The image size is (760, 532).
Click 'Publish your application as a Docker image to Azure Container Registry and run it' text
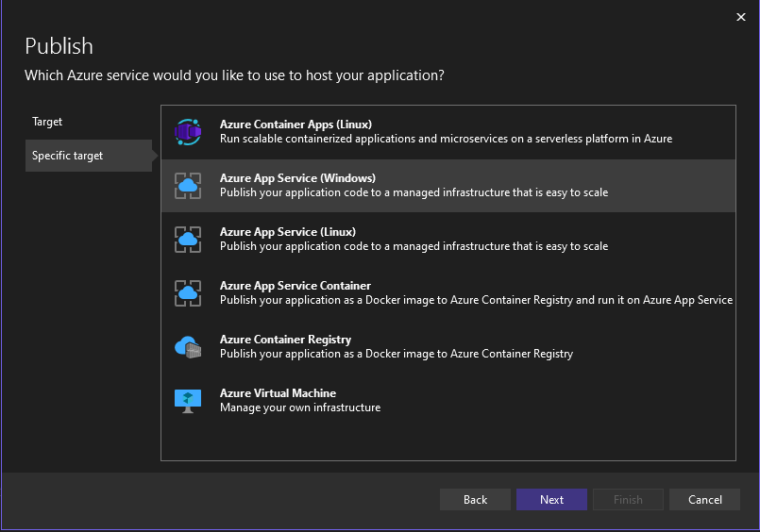point(476,300)
